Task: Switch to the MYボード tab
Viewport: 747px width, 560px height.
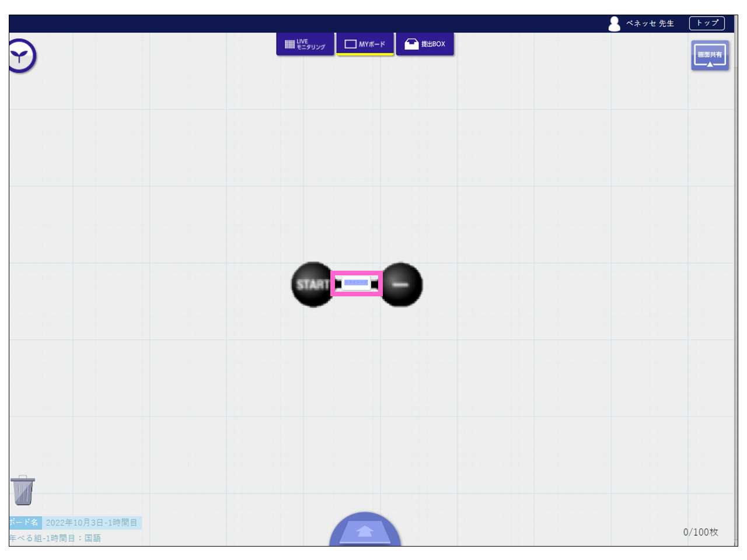Action: tap(365, 44)
